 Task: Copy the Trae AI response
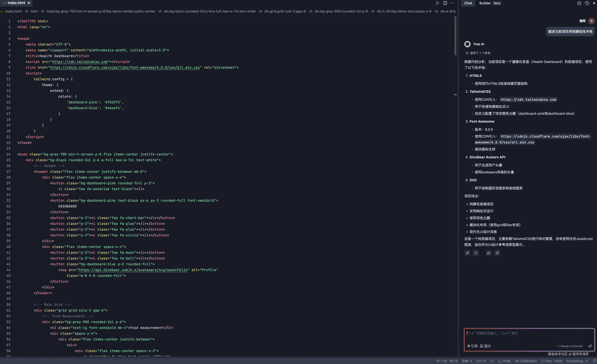pos(467,253)
